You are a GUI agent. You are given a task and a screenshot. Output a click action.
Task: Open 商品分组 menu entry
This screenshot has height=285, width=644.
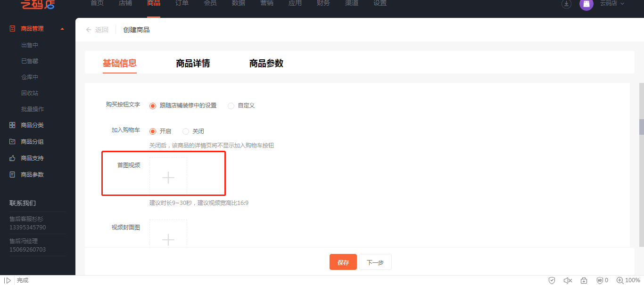[33, 142]
